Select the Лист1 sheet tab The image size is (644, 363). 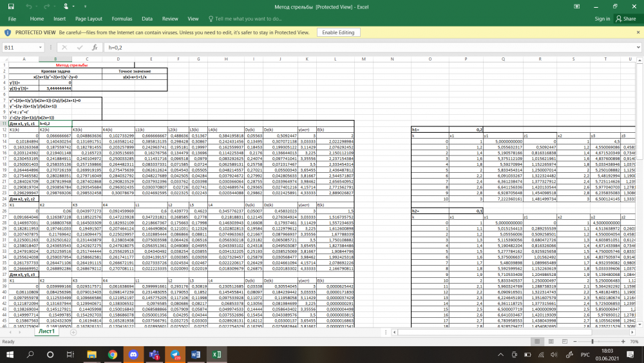pos(47,331)
